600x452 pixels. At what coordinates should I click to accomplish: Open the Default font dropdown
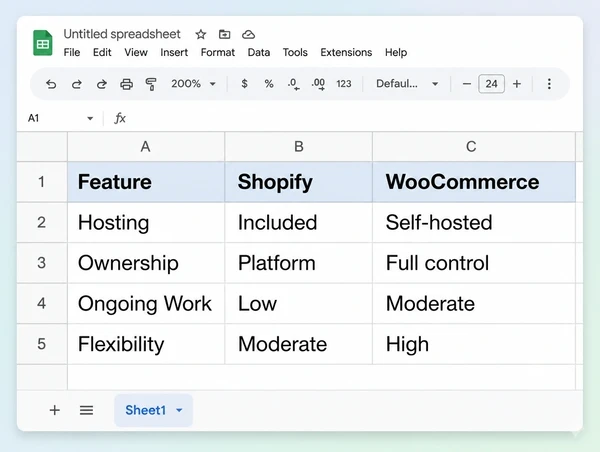[x=407, y=84]
